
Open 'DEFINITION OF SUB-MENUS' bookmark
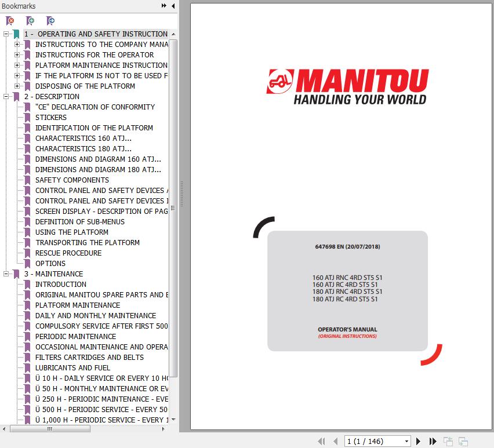(79, 221)
